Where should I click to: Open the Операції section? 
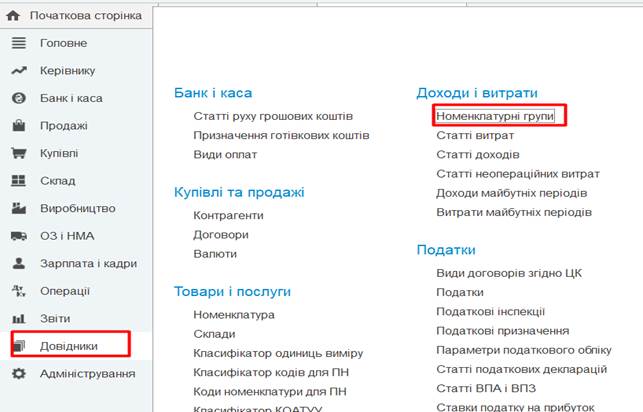[65, 291]
